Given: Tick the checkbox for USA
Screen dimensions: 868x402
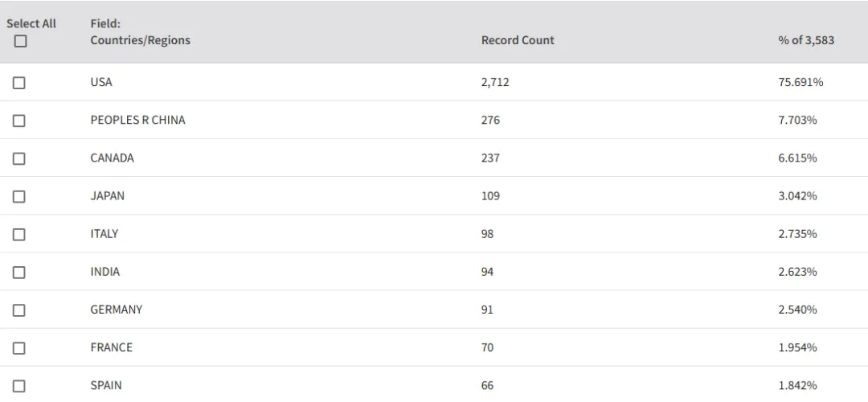Looking at the screenshot, I should 18,83.
